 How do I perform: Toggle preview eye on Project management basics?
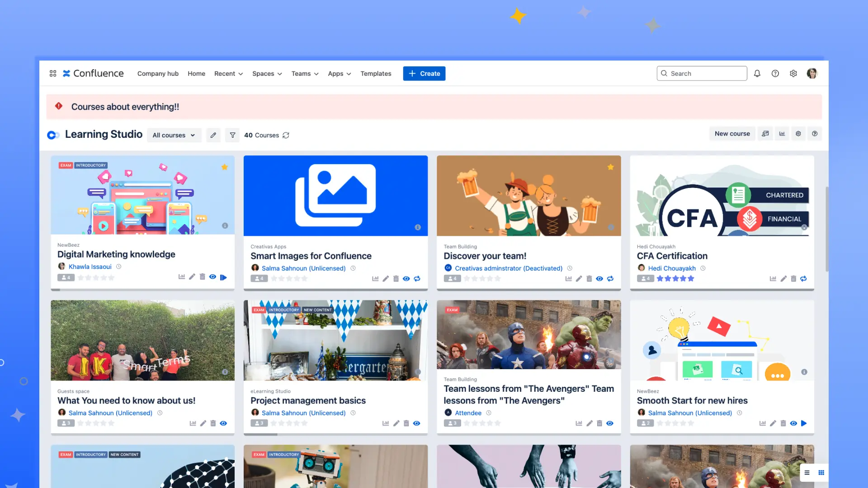(x=416, y=423)
